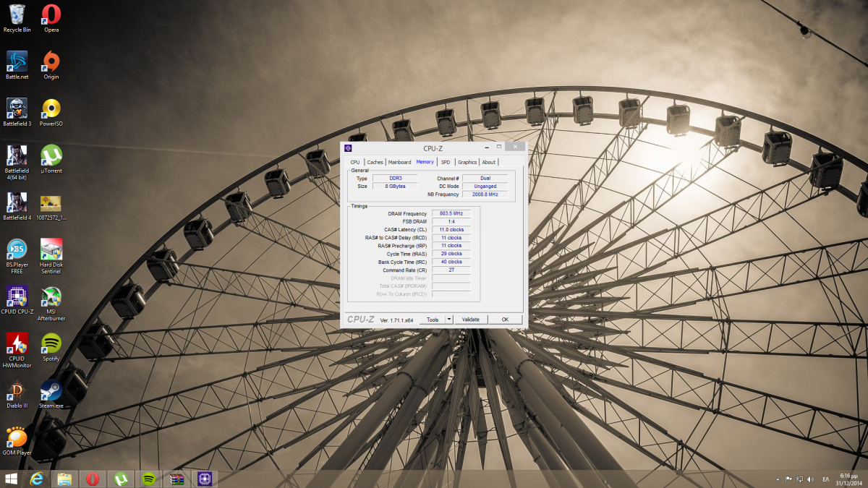Screen dimensions: 868x488
Task: Open the GOM Player desktop shortcut
Action: [x=17, y=441]
